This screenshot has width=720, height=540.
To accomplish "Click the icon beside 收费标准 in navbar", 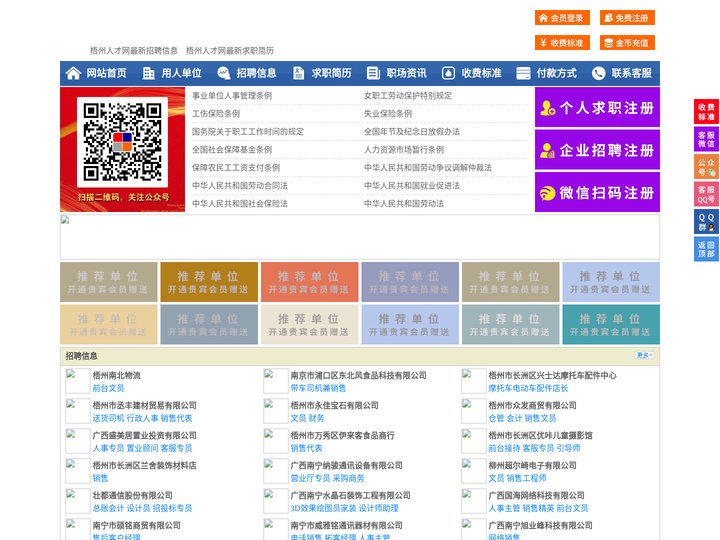I will tap(448, 73).
